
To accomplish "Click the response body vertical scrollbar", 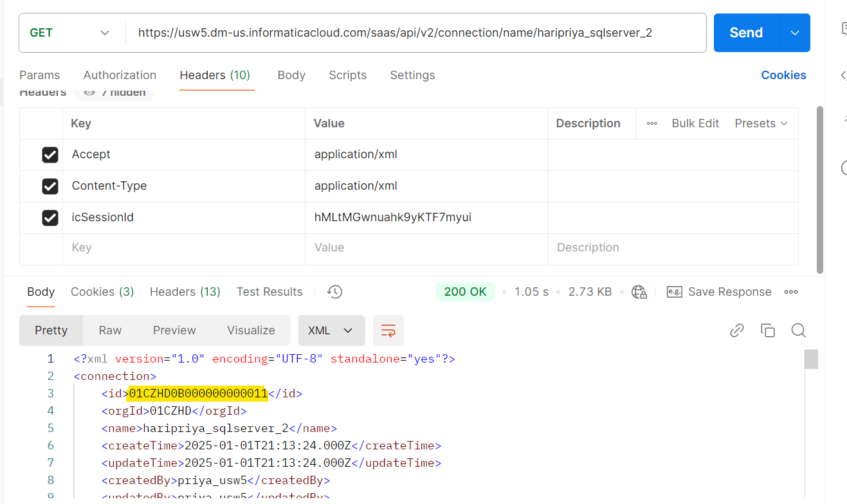I will 812,359.
